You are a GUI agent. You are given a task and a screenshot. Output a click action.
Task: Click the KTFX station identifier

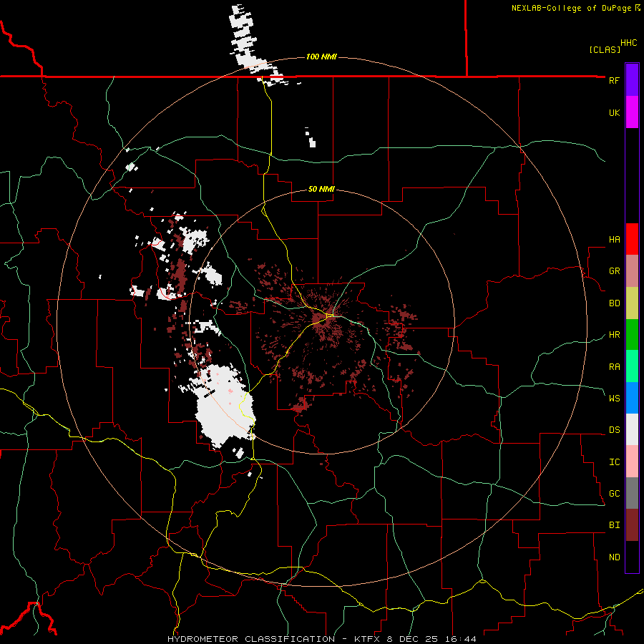pyautogui.click(x=368, y=639)
